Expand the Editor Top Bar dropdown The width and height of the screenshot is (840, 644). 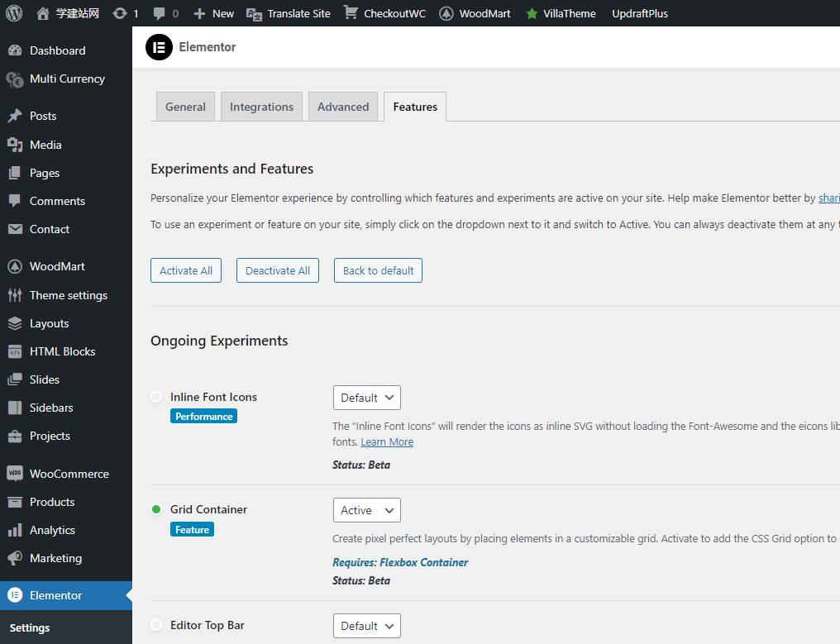click(366, 626)
